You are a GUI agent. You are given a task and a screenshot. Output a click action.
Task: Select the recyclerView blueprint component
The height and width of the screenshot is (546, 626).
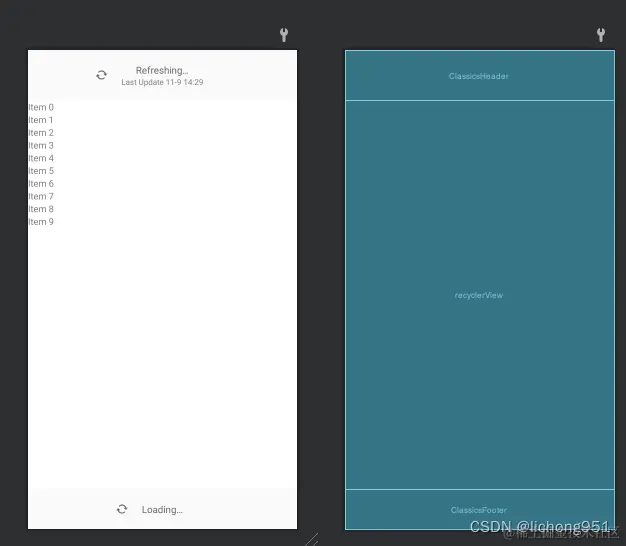point(479,295)
